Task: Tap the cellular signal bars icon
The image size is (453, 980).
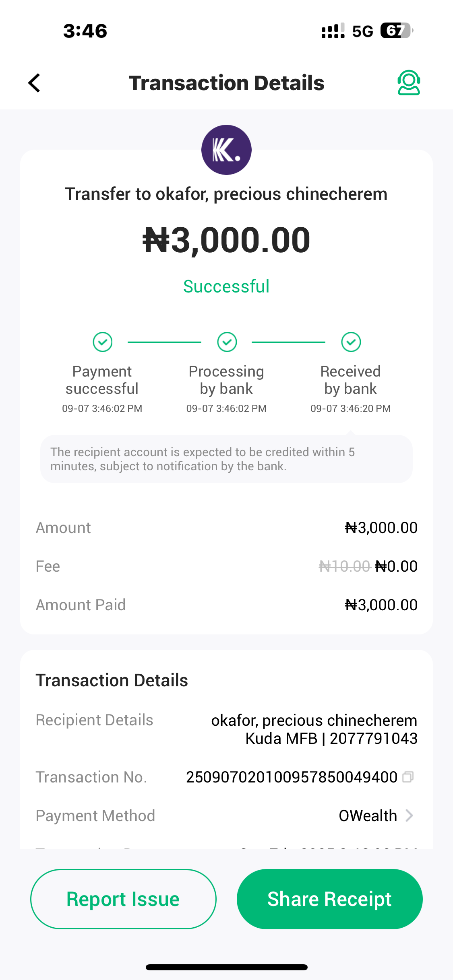Action: 333,31
